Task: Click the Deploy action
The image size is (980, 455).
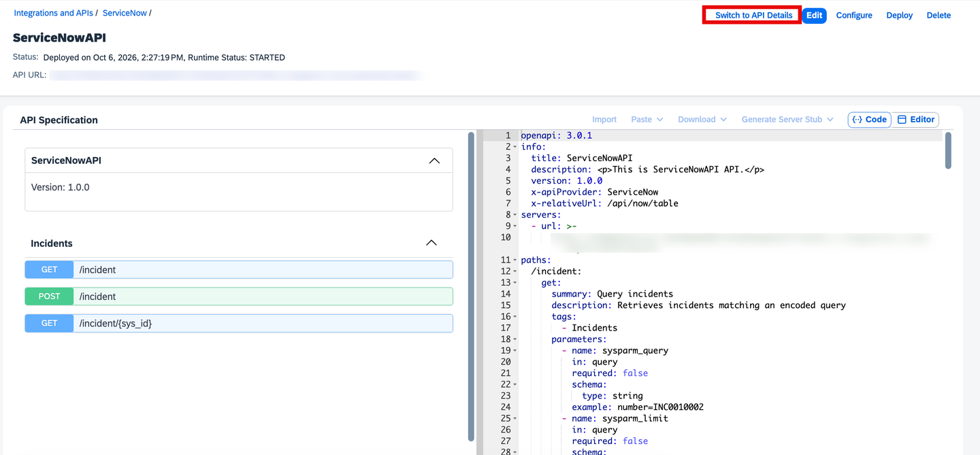Action: point(900,15)
